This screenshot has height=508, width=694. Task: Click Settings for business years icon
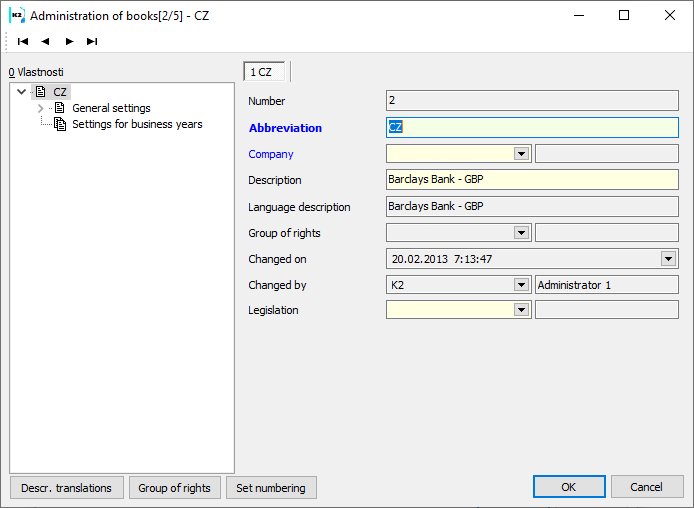point(60,124)
